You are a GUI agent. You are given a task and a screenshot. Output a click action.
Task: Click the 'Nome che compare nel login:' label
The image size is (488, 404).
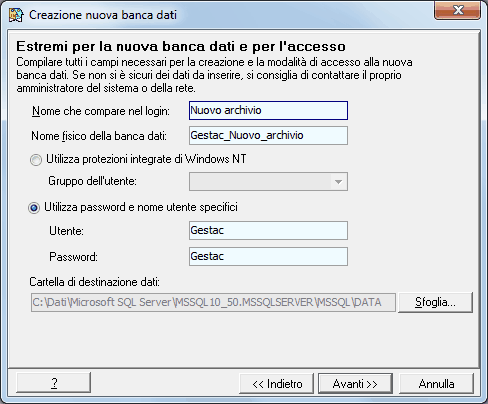tap(101, 111)
